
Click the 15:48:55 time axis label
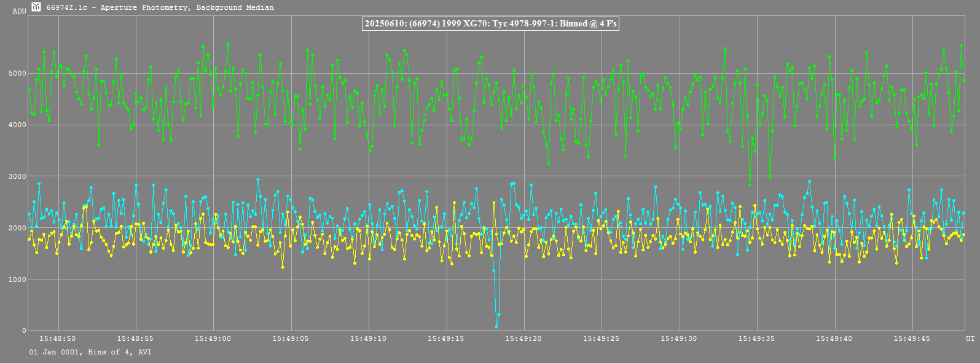(x=136, y=338)
